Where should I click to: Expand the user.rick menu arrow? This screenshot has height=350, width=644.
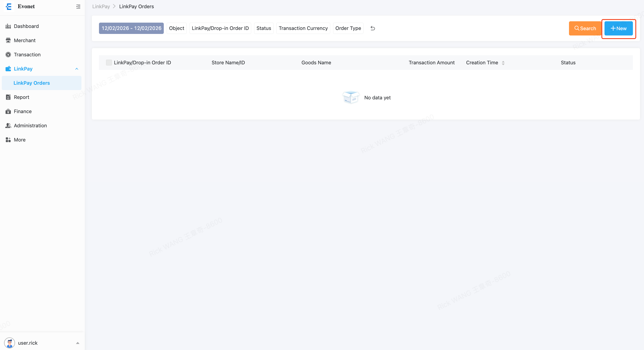pos(77,343)
